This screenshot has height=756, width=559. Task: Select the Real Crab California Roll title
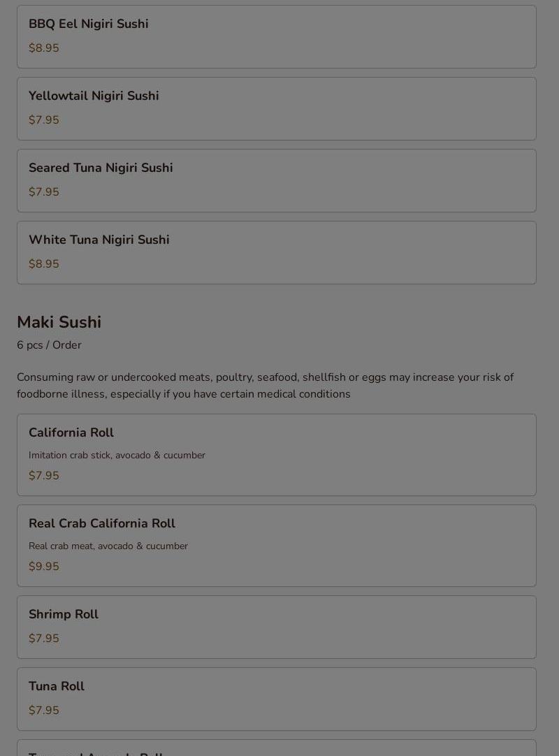pyautogui.click(x=102, y=523)
